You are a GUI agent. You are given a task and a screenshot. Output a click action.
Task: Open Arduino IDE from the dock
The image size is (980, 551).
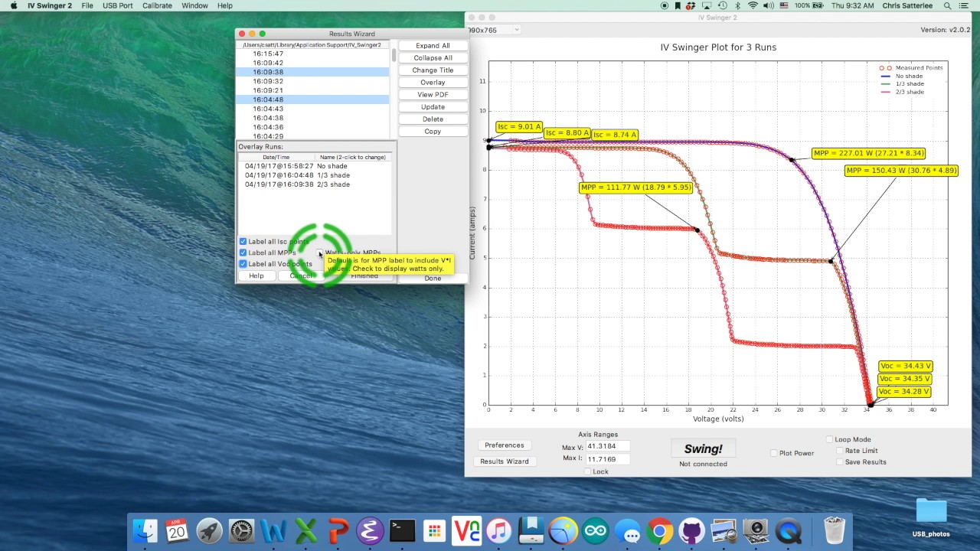pos(595,530)
